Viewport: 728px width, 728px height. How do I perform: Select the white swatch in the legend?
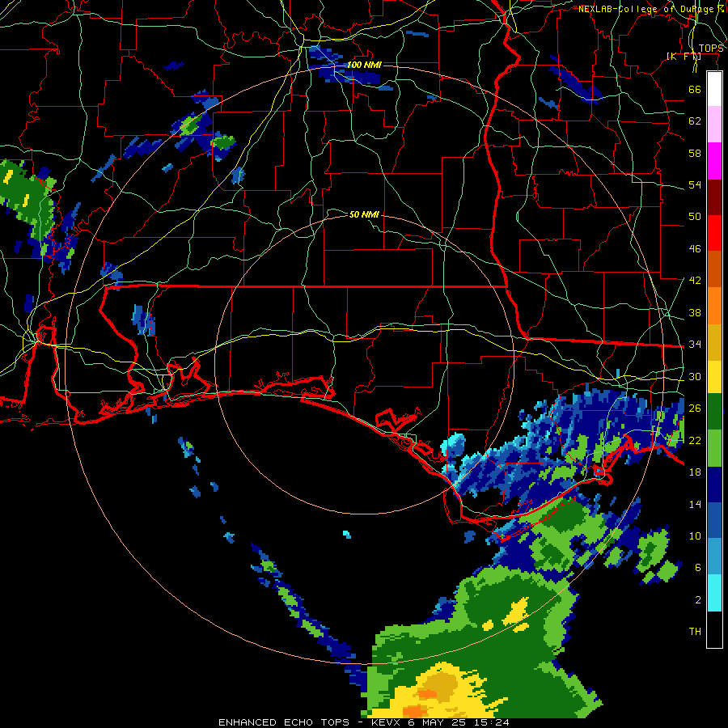coord(714,89)
